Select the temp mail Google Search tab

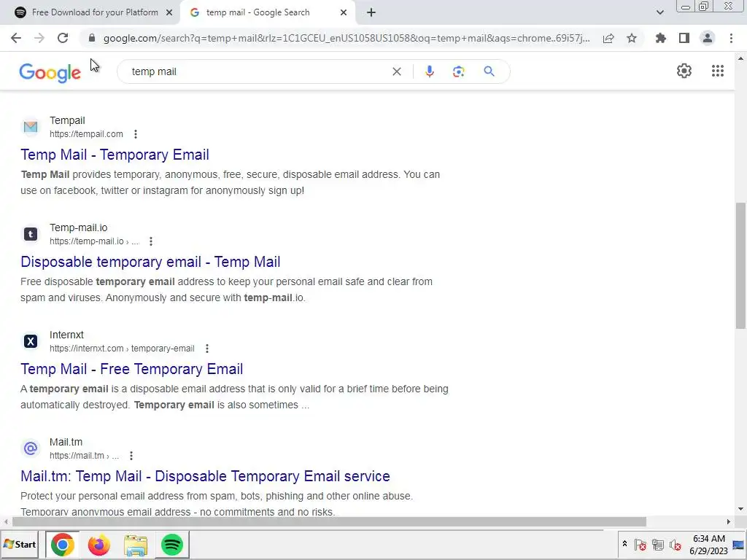pos(258,12)
